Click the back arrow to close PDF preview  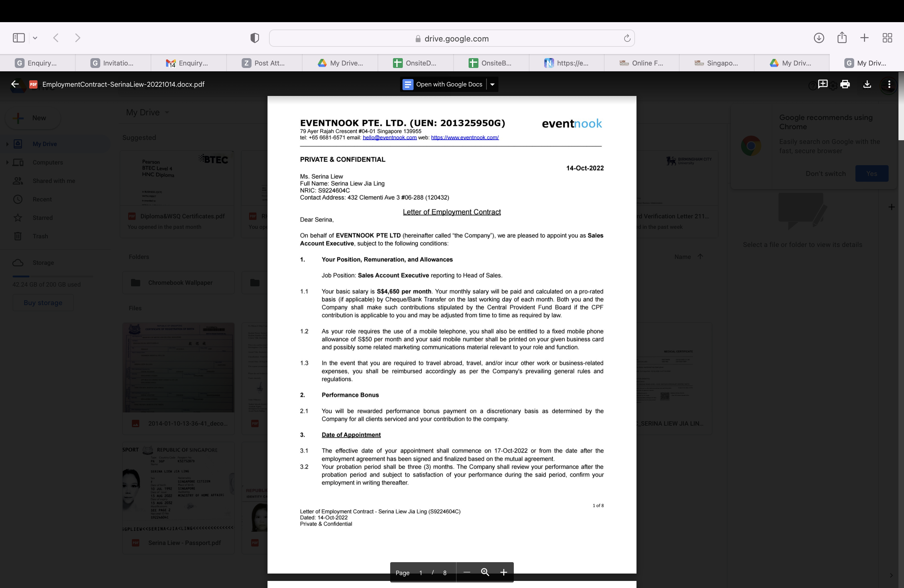pyautogui.click(x=15, y=84)
